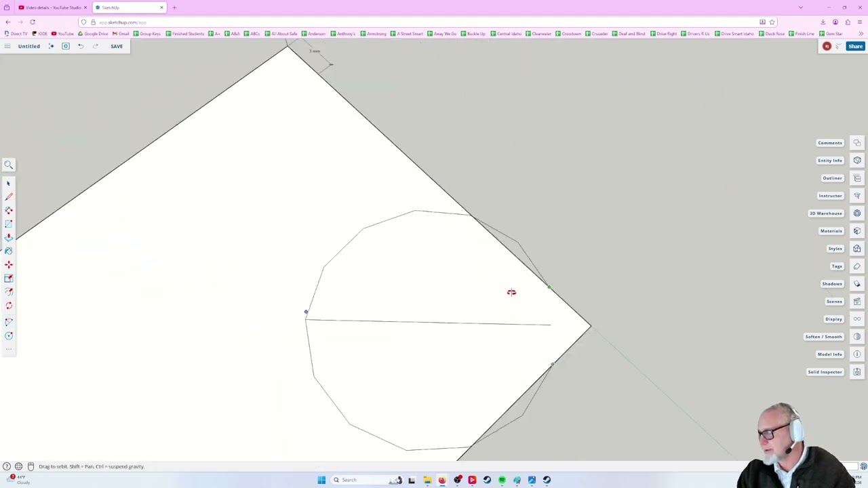Show more bookmarks with the chevron

861,34
